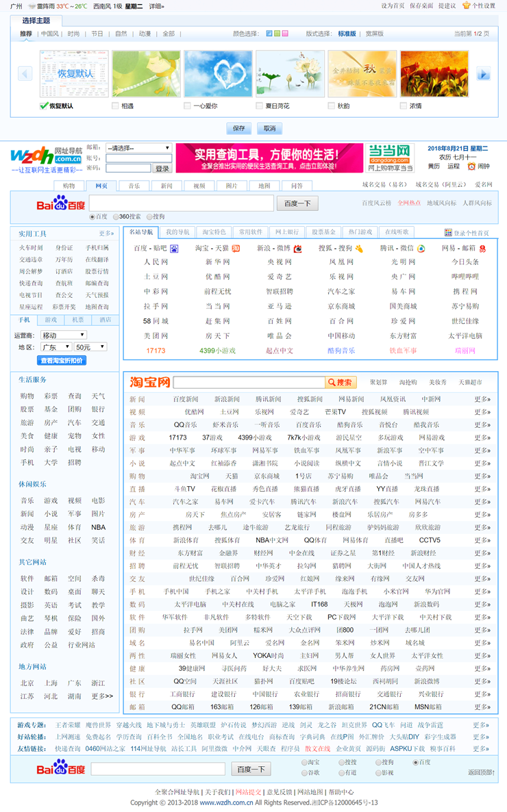Check the 相遇 theme checkbox
The image size is (507, 812).
click(x=115, y=105)
